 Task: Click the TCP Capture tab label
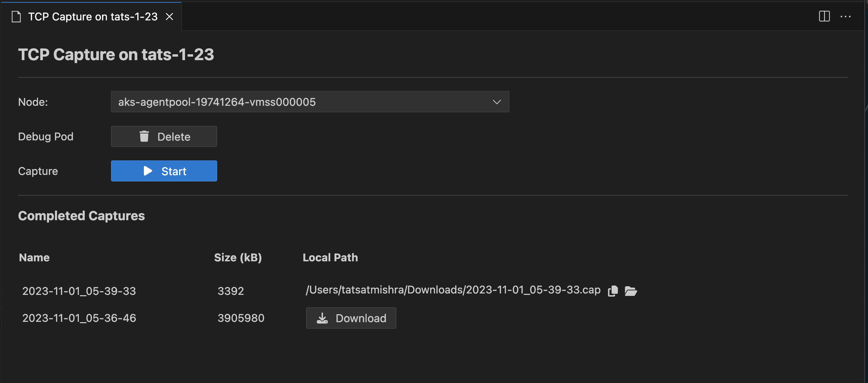point(92,16)
